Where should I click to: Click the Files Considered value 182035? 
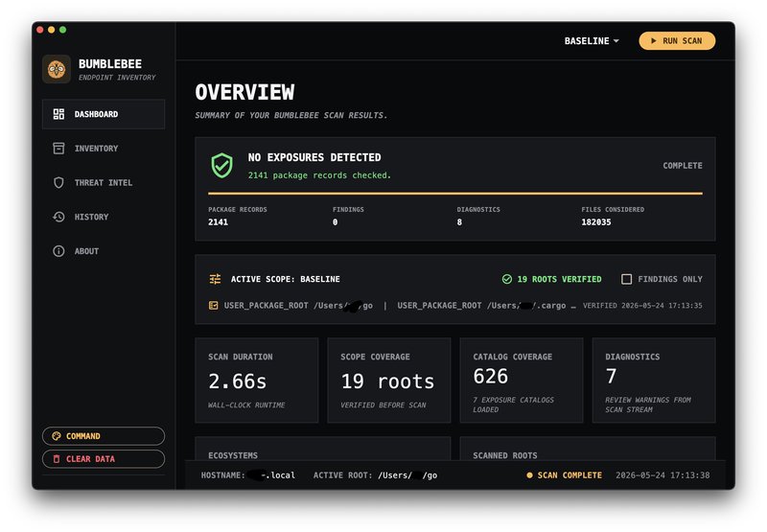(596, 222)
